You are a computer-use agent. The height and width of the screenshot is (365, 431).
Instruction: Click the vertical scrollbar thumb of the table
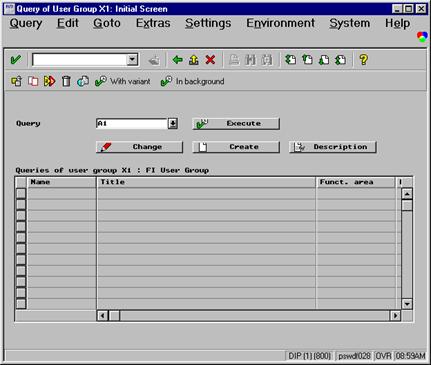[x=407, y=205]
